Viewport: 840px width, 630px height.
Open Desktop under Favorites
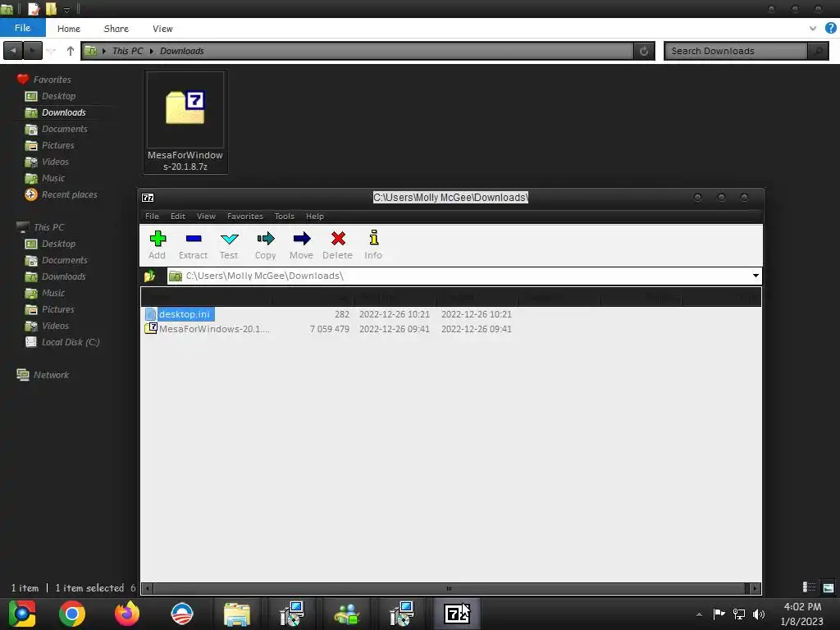tap(58, 97)
